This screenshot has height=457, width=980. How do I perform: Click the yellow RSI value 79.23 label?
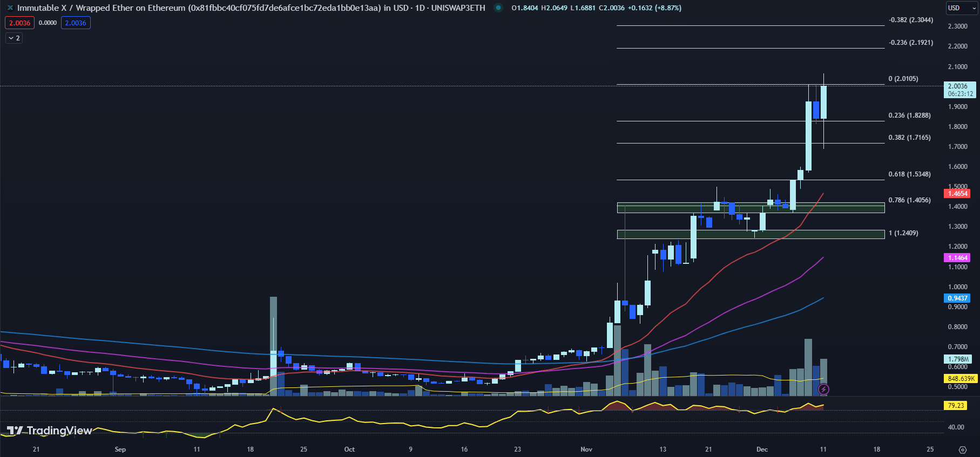(x=955, y=406)
